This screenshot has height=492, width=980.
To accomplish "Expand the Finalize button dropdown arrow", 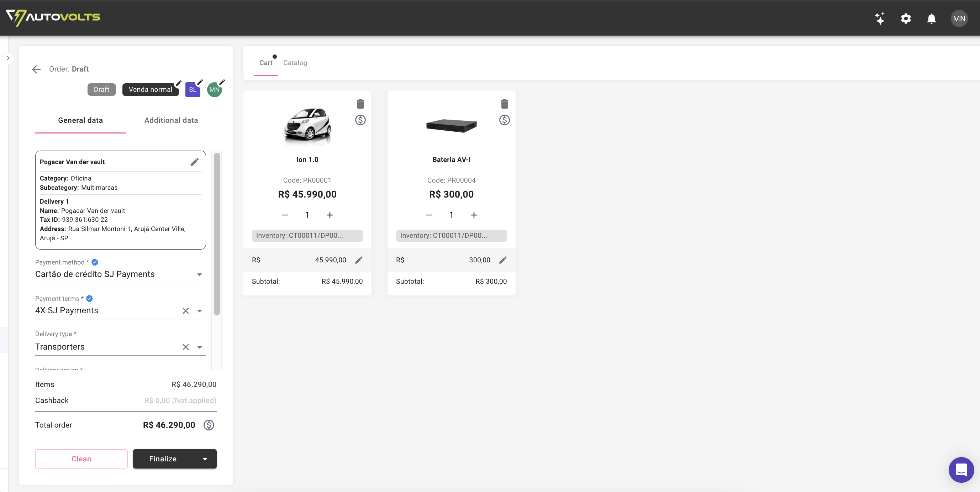I will click(x=205, y=459).
